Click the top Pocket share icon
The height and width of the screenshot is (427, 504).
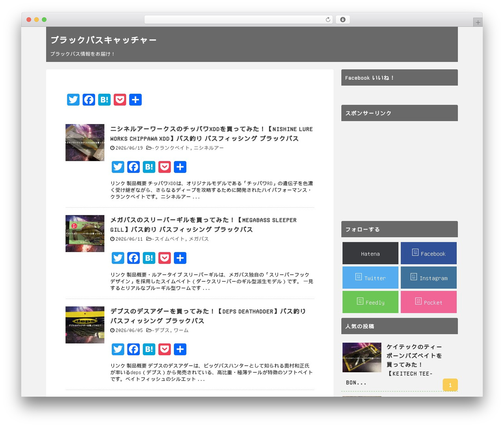(x=120, y=100)
